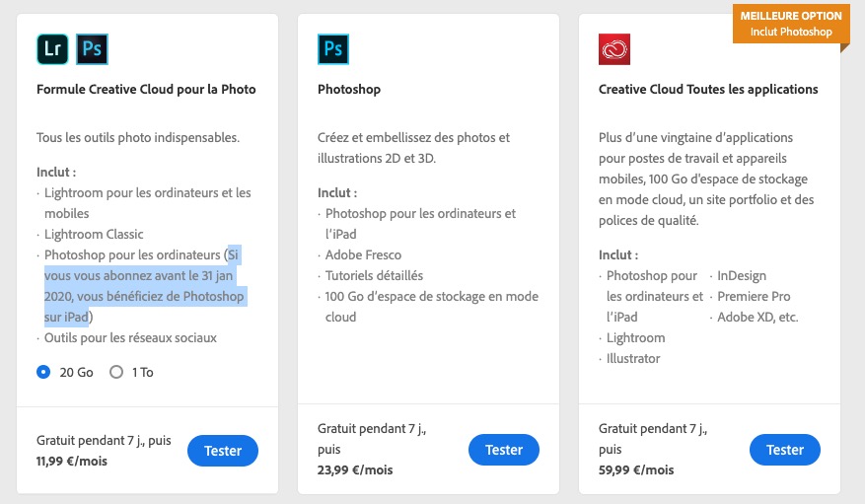The width and height of the screenshot is (865, 504).
Task: Click Tester button for the 23,99 €/mois plan
Action: (504, 450)
